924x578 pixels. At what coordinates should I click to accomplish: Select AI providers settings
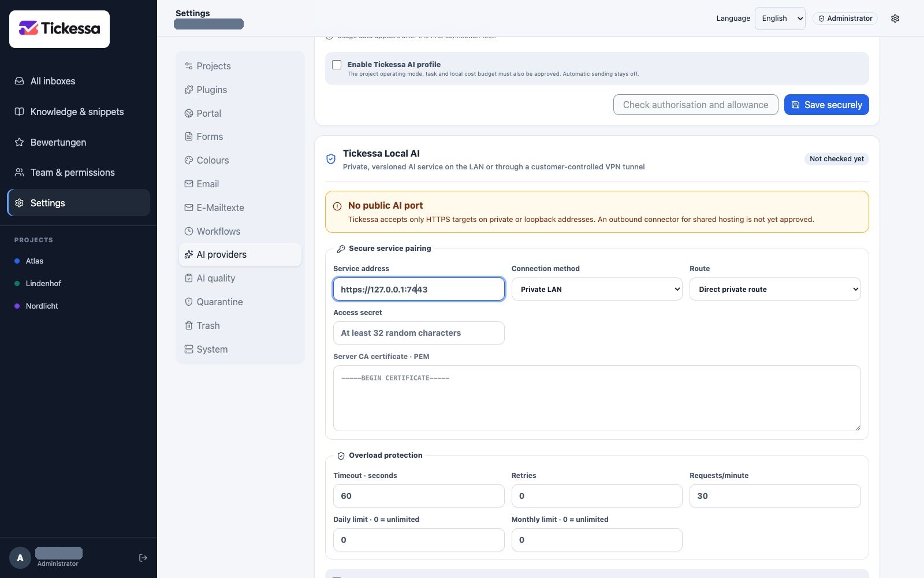(240, 254)
